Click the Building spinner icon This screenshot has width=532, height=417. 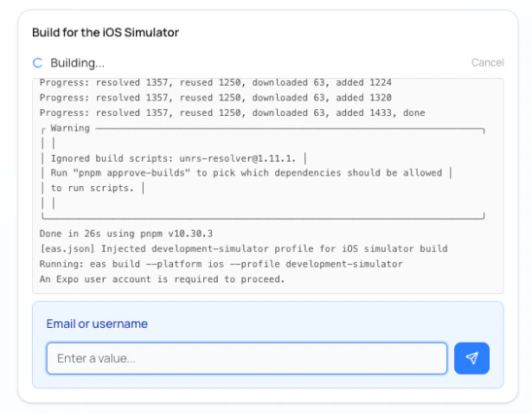tap(37, 62)
